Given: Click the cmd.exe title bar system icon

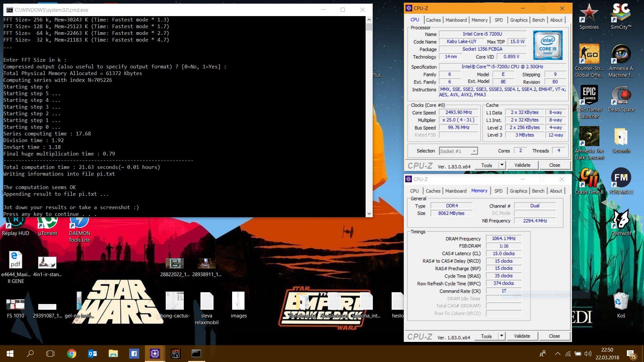Looking at the screenshot, I should tap(9, 10).
